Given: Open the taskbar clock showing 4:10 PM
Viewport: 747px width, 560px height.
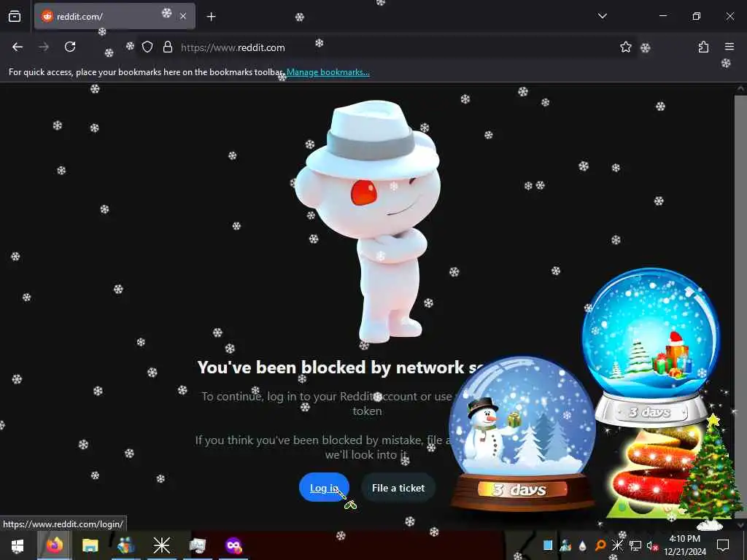Looking at the screenshot, I should point(685,545).
